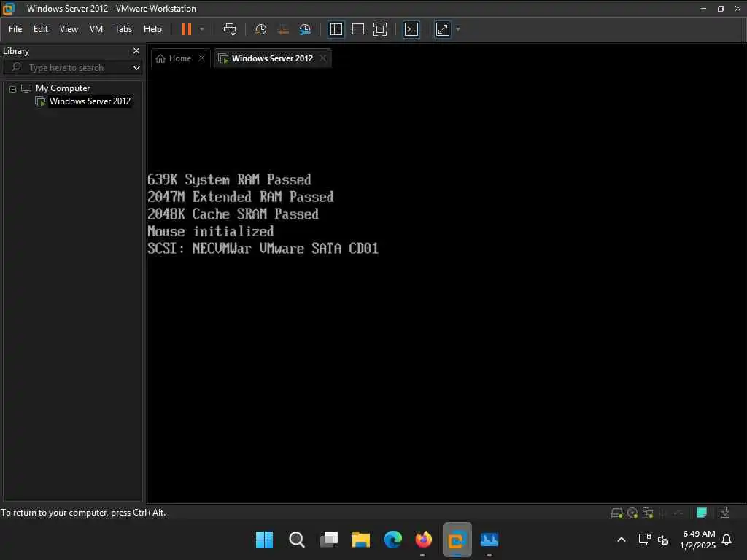The width and height of the screenshot is (747, 560).
Task: Click the VMware Tools install status icon
Action: pyautogui.click(x=725, y=513)
